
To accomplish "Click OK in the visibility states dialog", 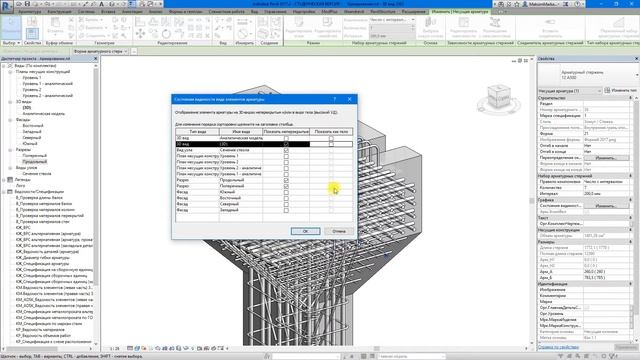I will coord(305,231).
